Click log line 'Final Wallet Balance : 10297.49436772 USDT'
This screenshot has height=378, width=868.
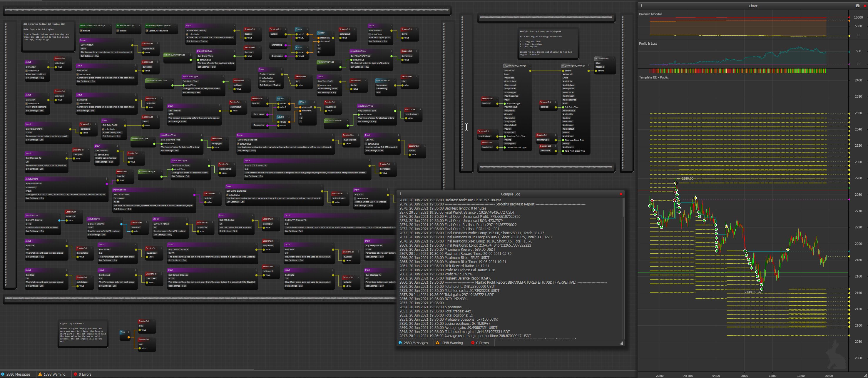[x=479, y=212]
